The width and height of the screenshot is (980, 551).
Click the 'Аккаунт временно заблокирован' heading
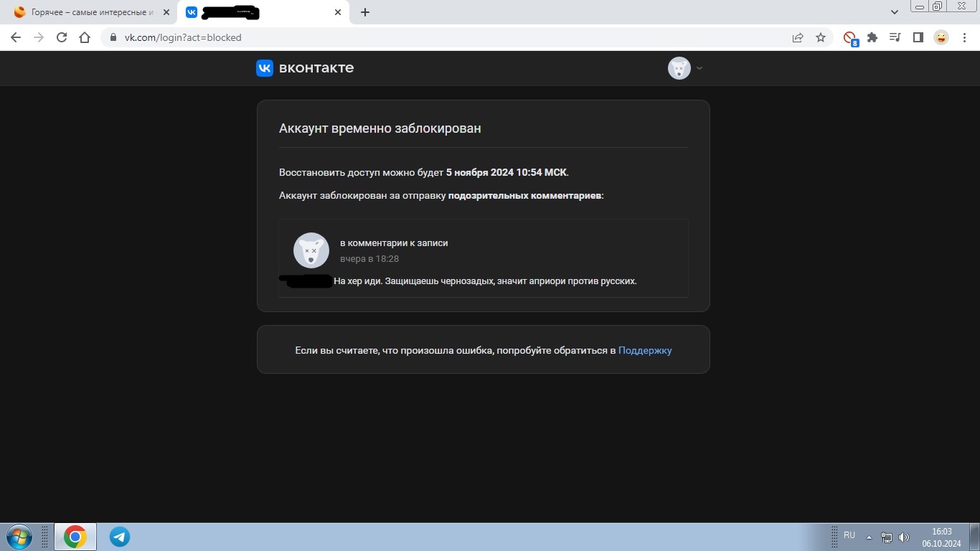coord(380,128)
